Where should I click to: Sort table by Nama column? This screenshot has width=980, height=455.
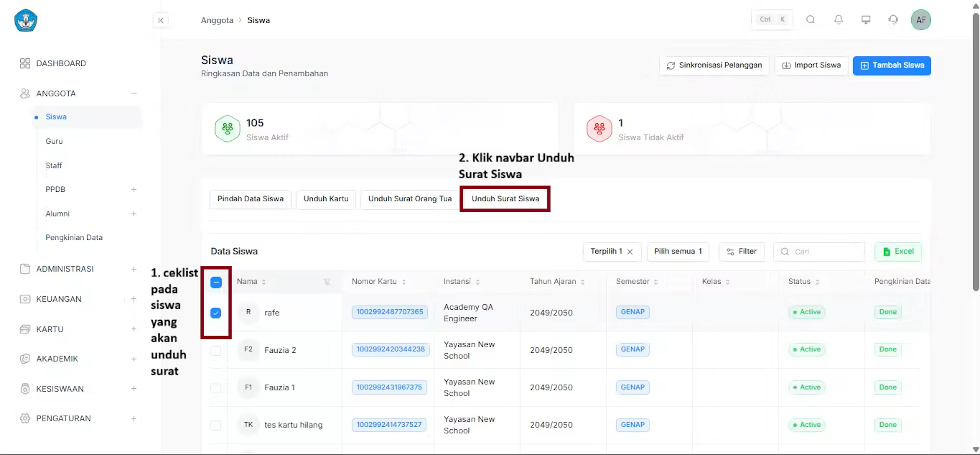(x=264, y=282)
